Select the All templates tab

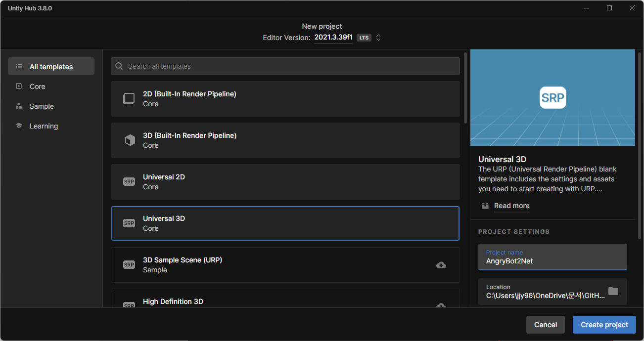click(51, 66)
